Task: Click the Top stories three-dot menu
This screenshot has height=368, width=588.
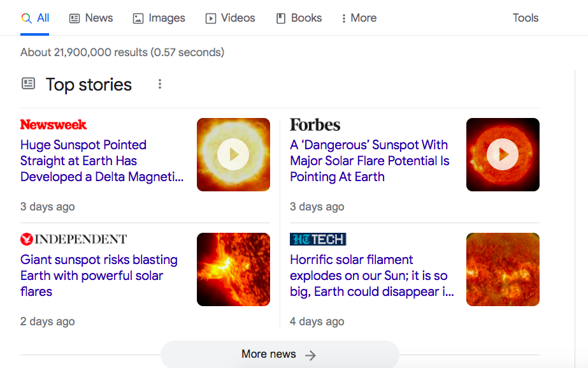Action: point(160,84)
